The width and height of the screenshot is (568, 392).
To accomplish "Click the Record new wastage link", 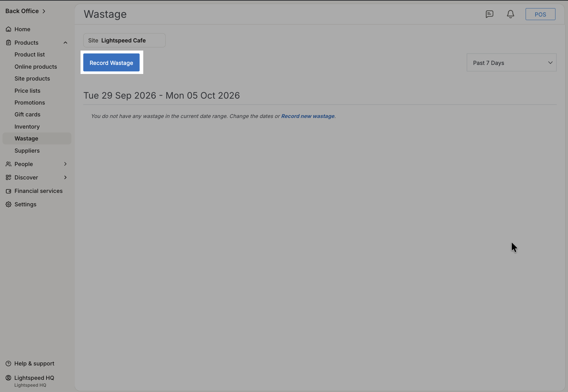I will [x=308, y=116].
